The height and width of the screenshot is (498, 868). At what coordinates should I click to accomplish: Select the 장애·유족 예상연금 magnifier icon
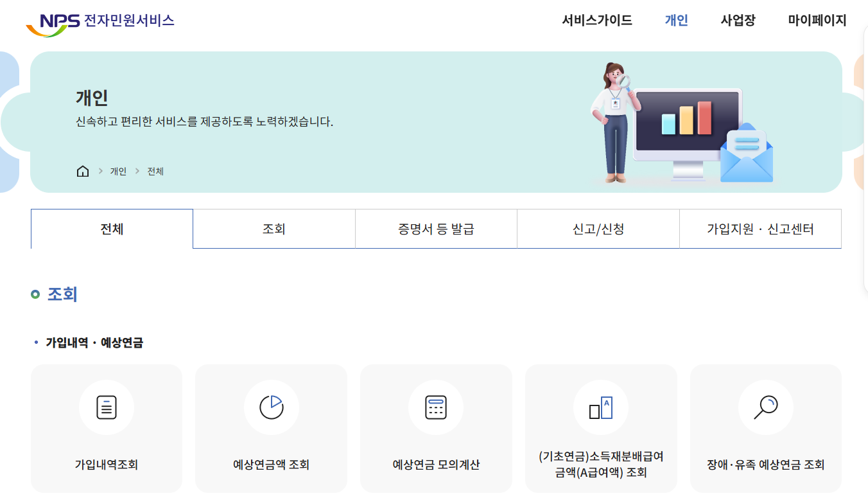coord(765,407)
